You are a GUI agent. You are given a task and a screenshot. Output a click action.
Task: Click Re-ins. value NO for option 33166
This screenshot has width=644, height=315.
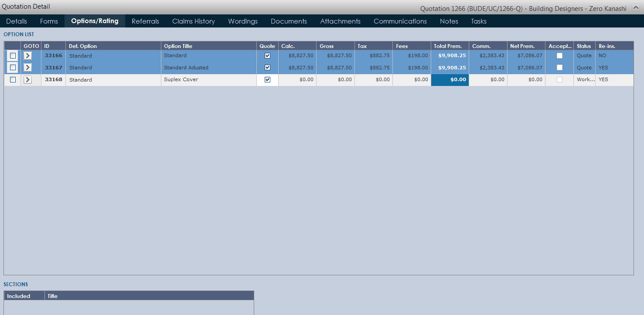click(614, 55)
